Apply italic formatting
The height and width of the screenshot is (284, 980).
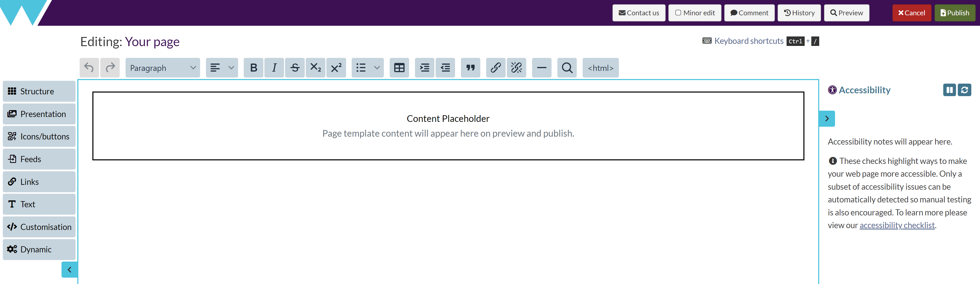tap(274, 68)
